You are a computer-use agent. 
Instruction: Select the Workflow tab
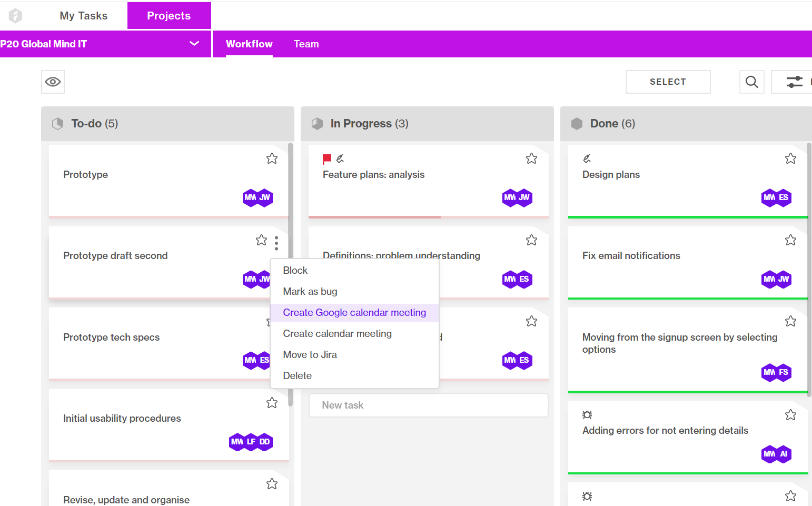(249, 44)
